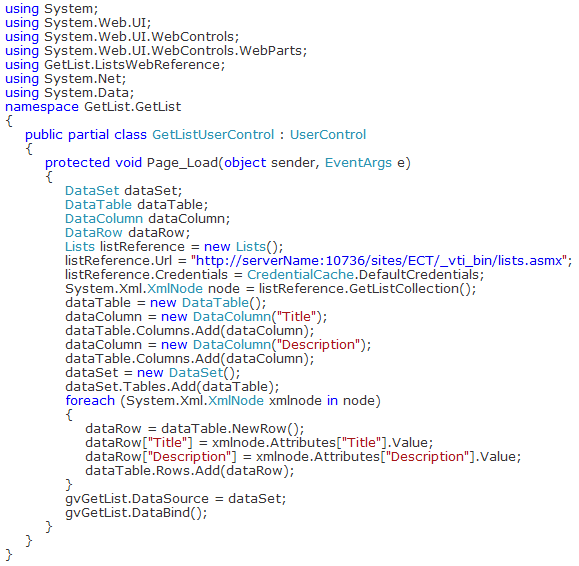Click the System.Web.UI.WebControls.WebParts using line
This screenshot has width=579, height=566.
click(156, 51)
